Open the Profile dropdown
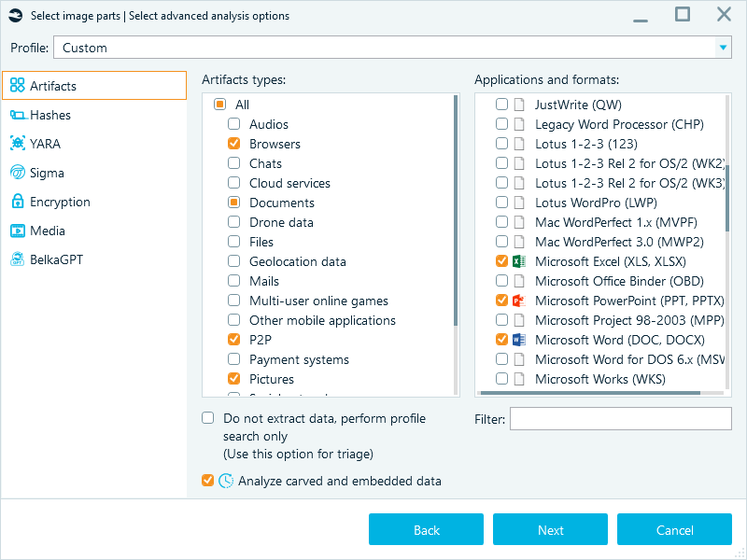 [723, 46]
